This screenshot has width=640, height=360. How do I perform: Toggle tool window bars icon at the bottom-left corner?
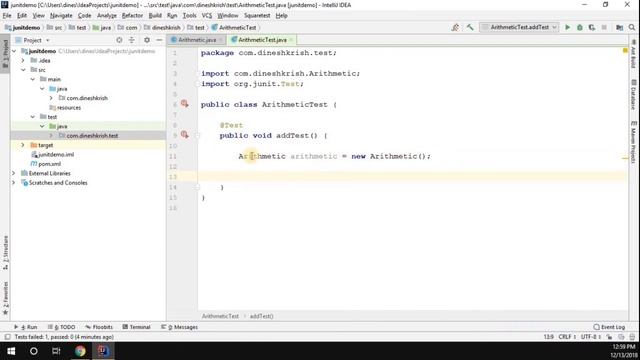point(7,337)
